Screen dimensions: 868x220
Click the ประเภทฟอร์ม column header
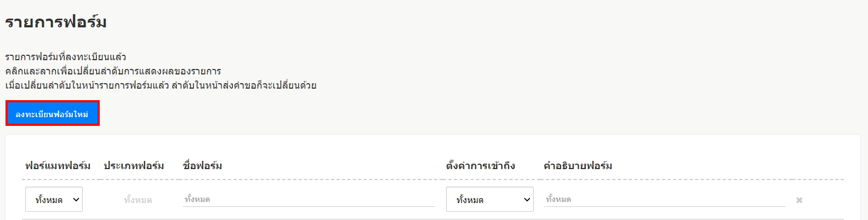[x=134, y=165]
